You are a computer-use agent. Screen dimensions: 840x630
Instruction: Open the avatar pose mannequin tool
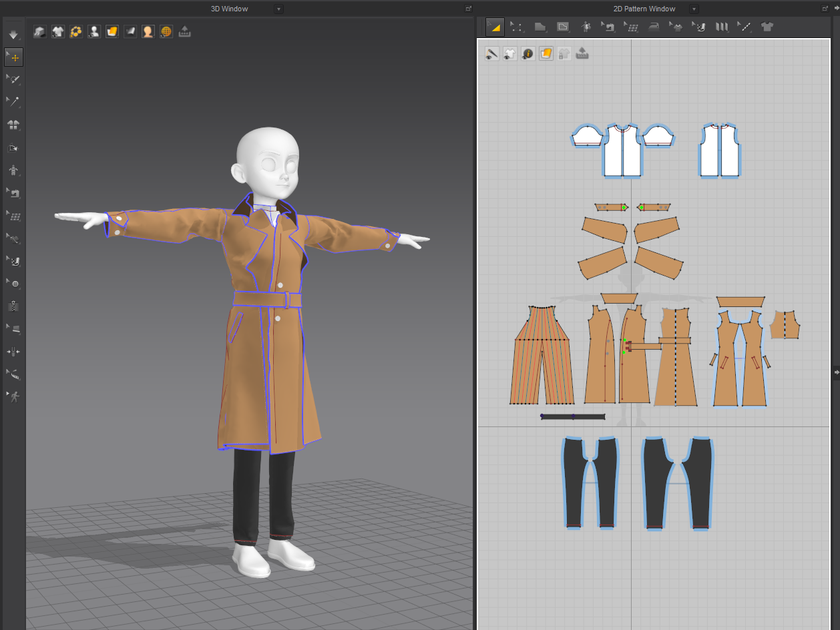click(x=13, y=170)
